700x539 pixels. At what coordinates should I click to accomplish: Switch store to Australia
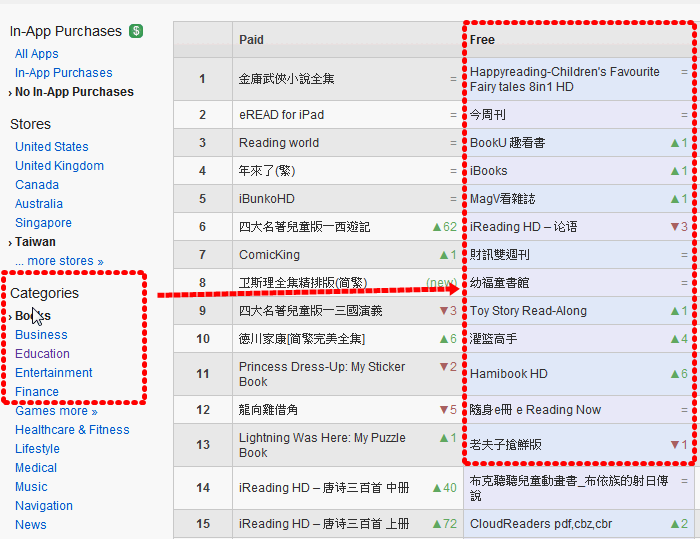click(x=39, y=204)
